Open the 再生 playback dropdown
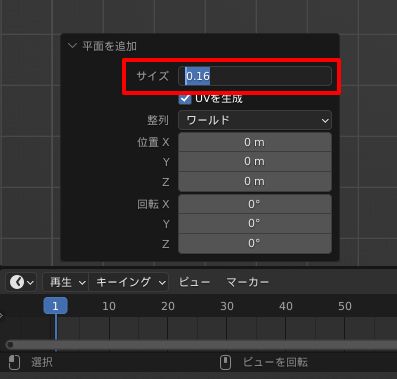Image resolution: width=397 pixels, height=379 pixels. click(x=66, y=282)
